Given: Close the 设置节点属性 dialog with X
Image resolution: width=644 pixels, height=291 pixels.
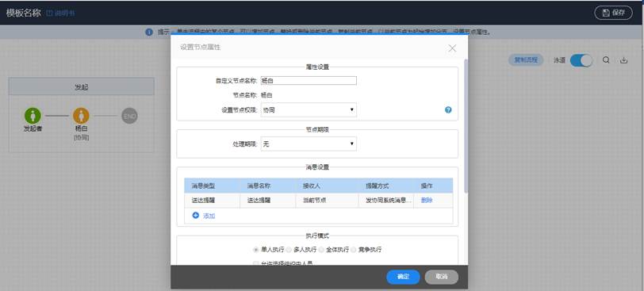Looking at the screenshot, I should pyautogui.click(x=452, y=48).
